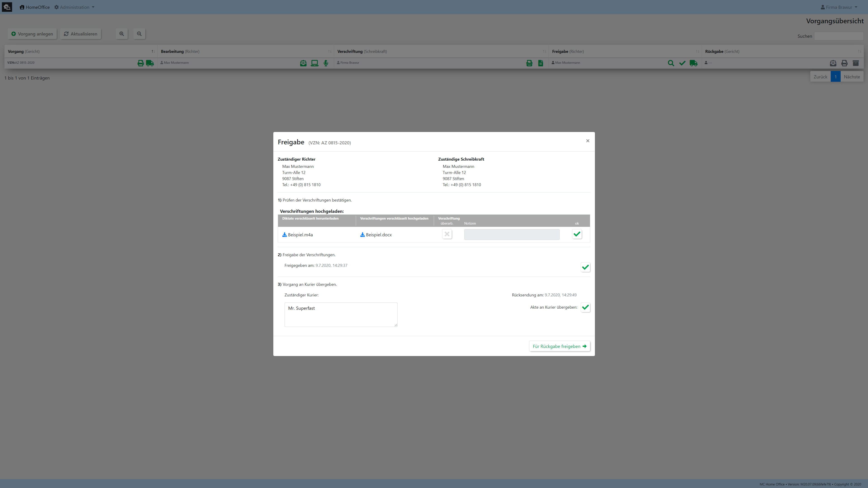Toggle the 'überarb.' X box for Beispiel.docx
The width and height of the screenshot is (868, 488).
447,234
